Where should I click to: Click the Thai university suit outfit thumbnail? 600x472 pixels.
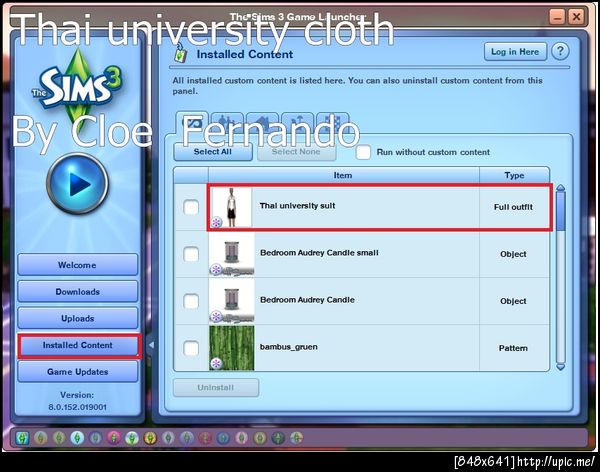click(x=232, y=207)
